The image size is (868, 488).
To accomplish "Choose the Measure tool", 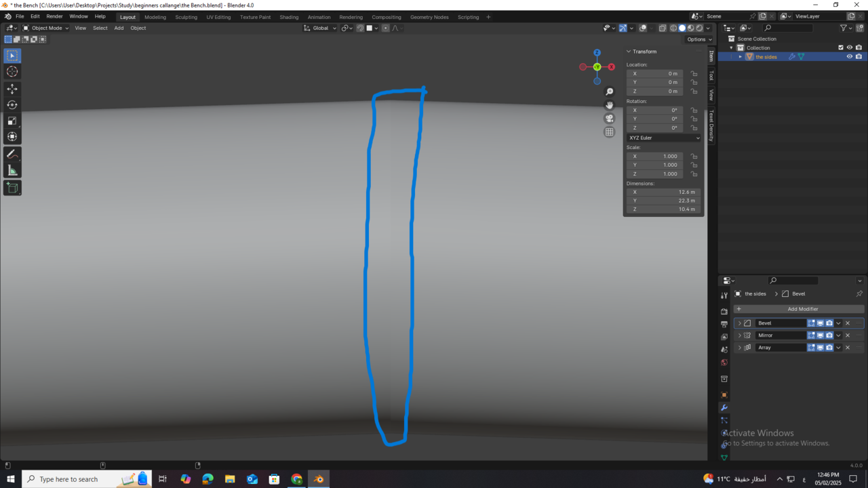I will pos(12,169).
